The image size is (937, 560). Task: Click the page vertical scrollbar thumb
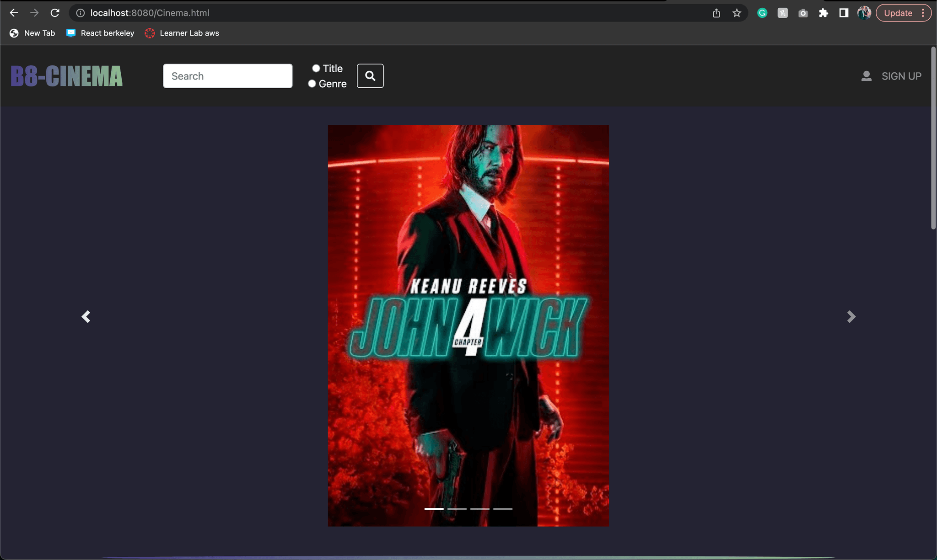(x=933, y=138)
